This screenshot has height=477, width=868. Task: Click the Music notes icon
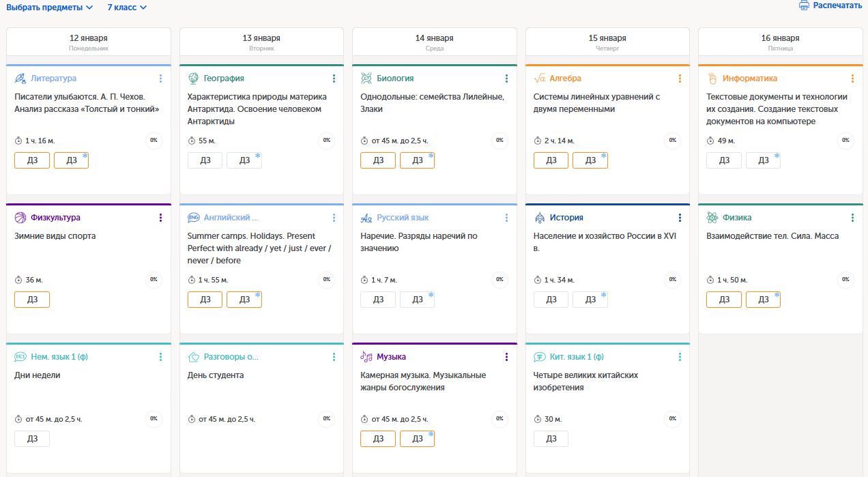point(366,357)
